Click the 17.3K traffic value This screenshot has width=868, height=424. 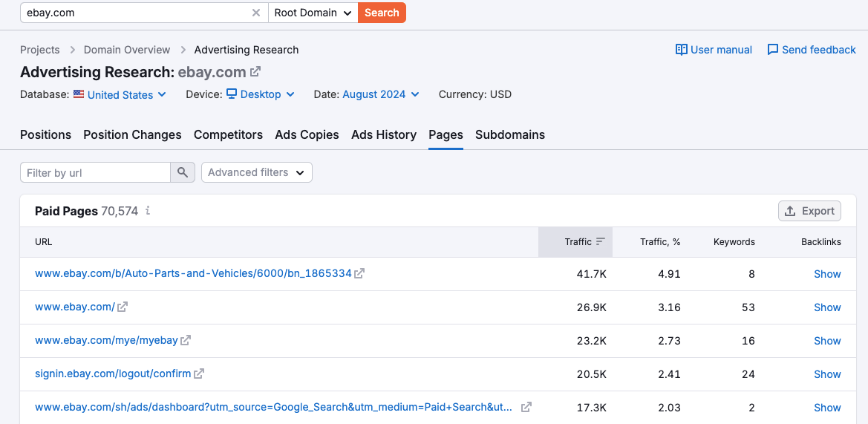coord(592,408)
